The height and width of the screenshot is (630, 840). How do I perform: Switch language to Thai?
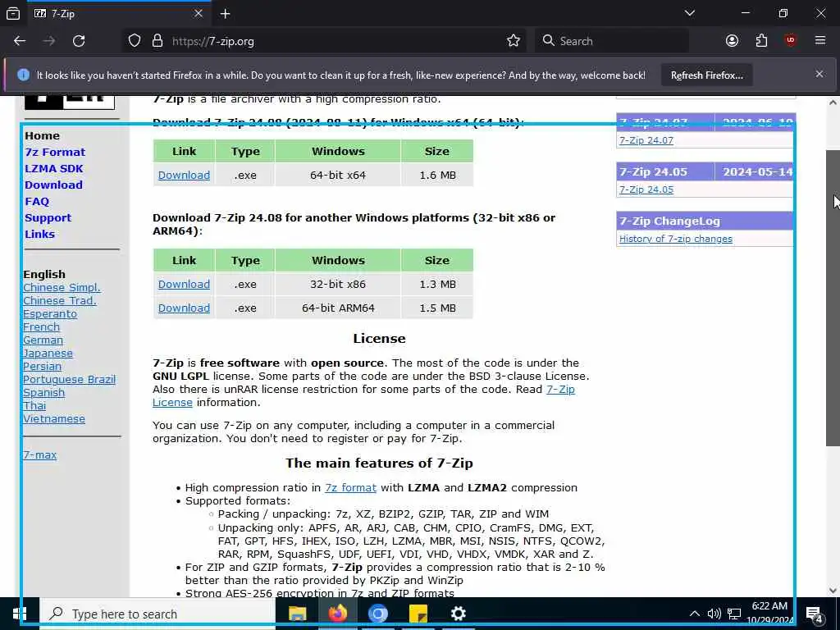(x=34, y=405)
